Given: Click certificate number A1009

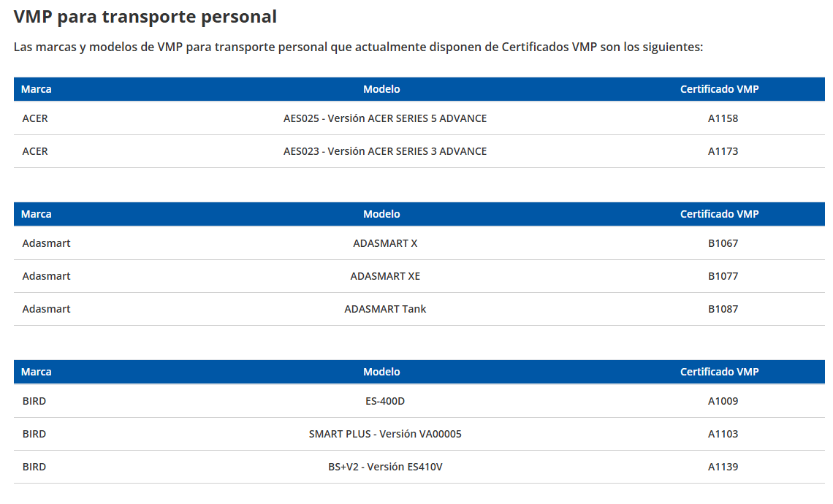Looking at the screenshot, I should [x=723, y=401].
